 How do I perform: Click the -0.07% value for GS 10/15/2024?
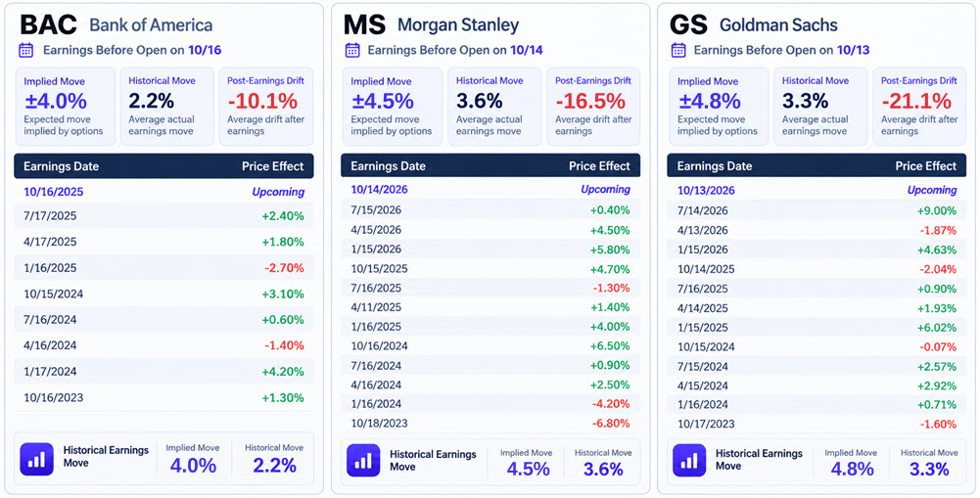pyautogui.click(x=937, y=346)
